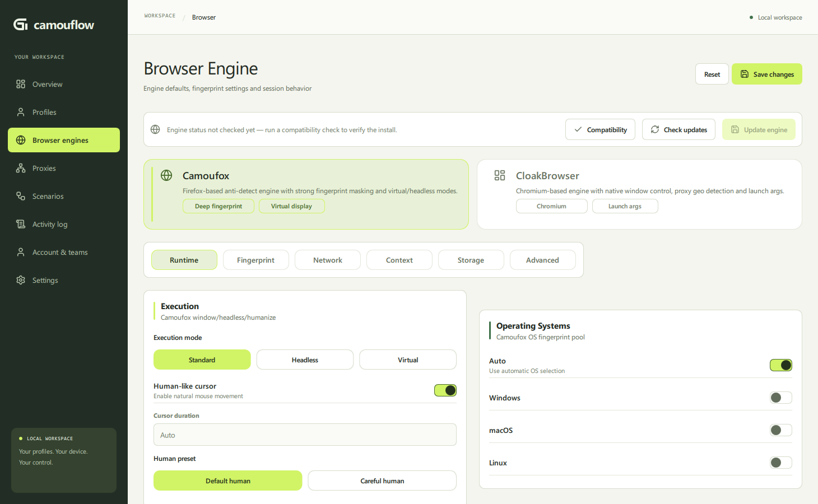Click the Profiles person icon
The image size is (818, 504).
pos(21,112)
